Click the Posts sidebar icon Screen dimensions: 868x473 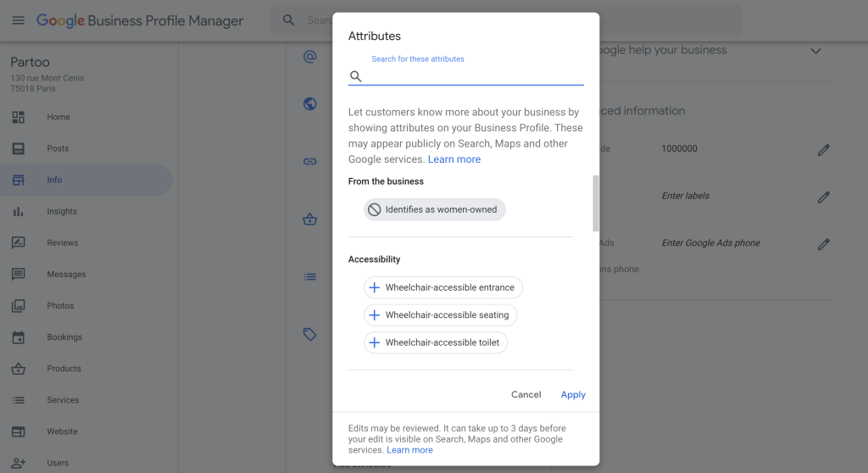point(19,148)
